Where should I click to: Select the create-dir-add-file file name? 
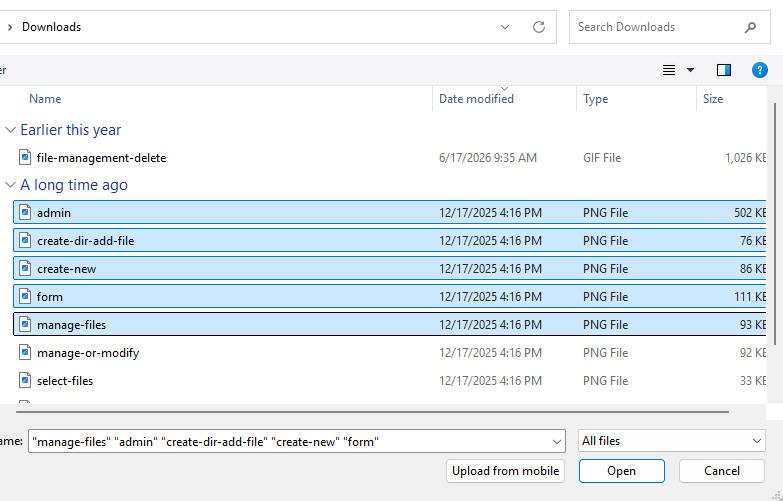point(85,241)
